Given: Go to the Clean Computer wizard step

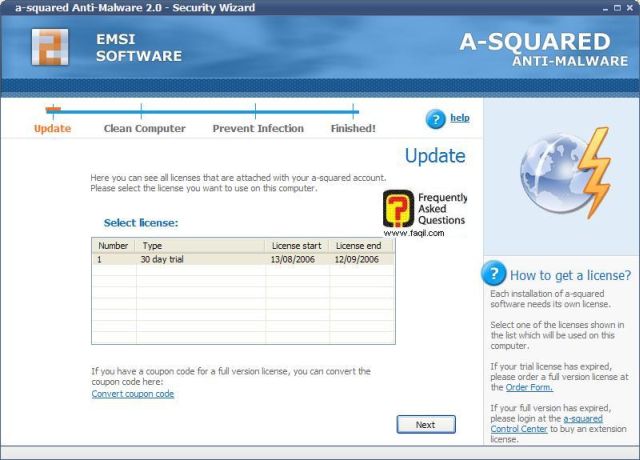Looking at the screenshot, I should point(144,128).
